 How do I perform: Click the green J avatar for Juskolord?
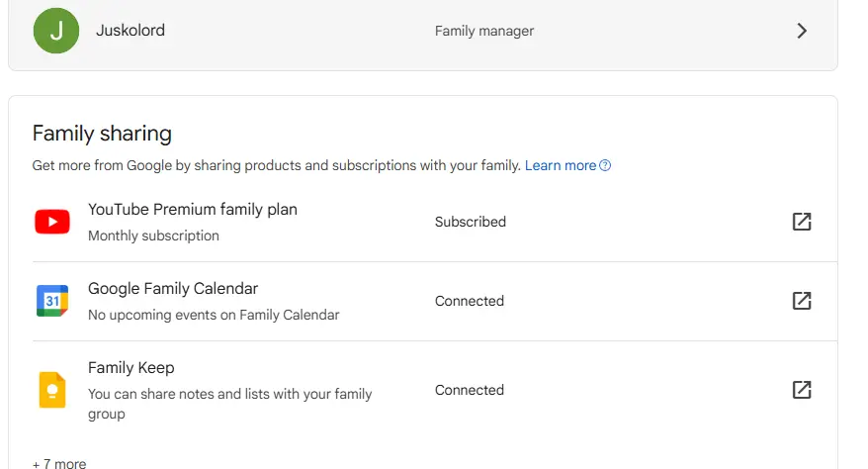pos(56,31)
